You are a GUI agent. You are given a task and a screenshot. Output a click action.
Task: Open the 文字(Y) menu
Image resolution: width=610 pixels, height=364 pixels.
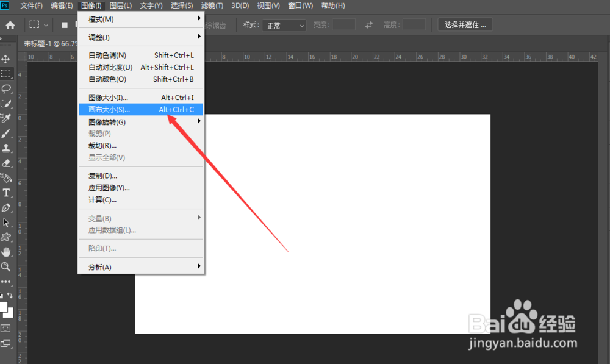point(151,5)
